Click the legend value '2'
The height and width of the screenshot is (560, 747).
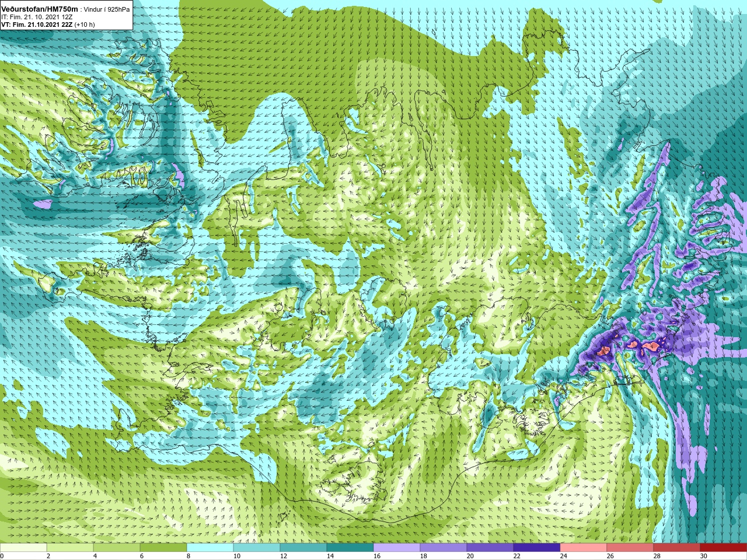tap(48, 556)
